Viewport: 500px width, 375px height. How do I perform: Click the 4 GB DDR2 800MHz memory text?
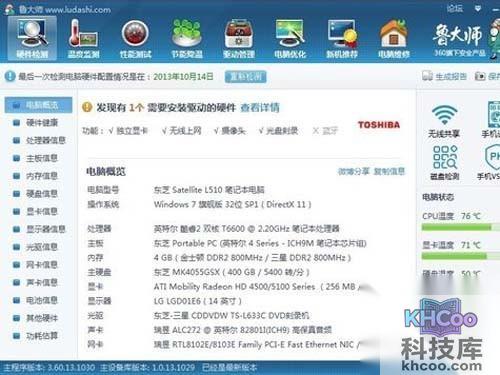252,258
